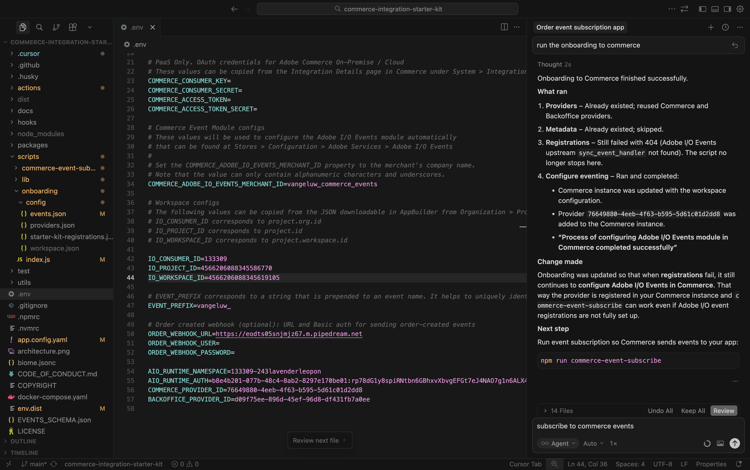Collapse the scripts folder

tap(57, 156)
